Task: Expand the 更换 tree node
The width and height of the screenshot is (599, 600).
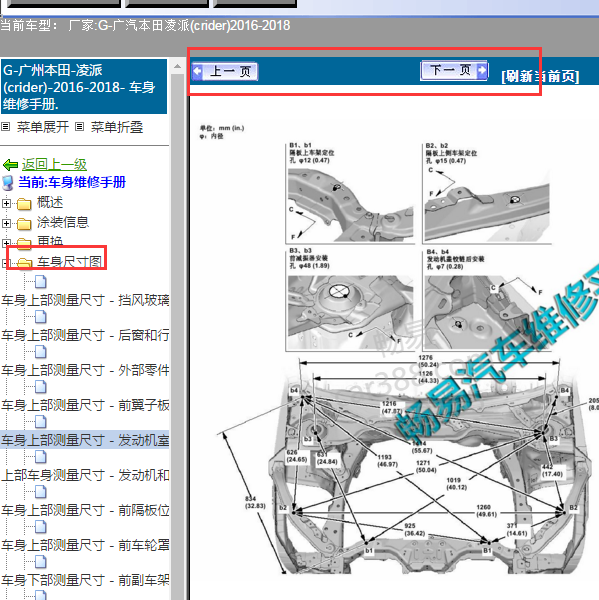Action: point(6,243)
